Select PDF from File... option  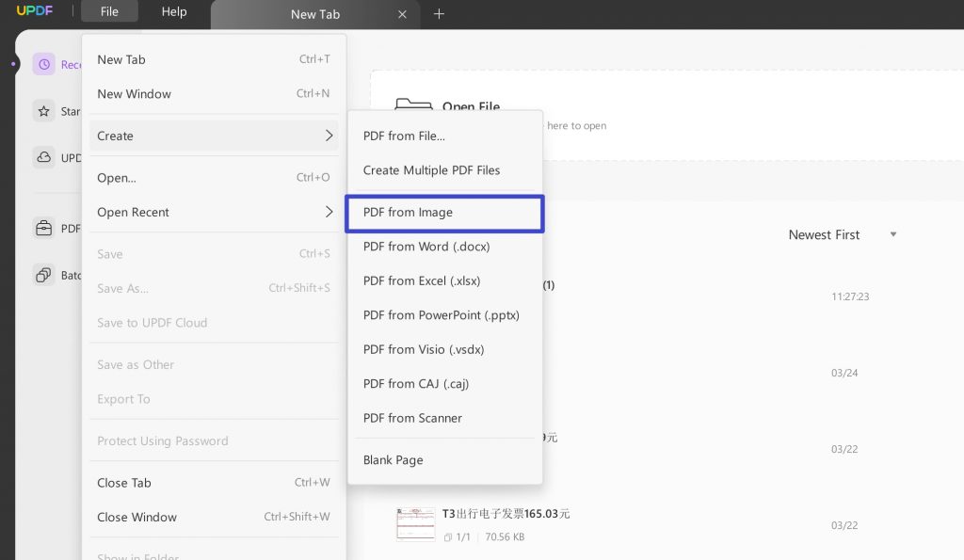coord(445,136)
